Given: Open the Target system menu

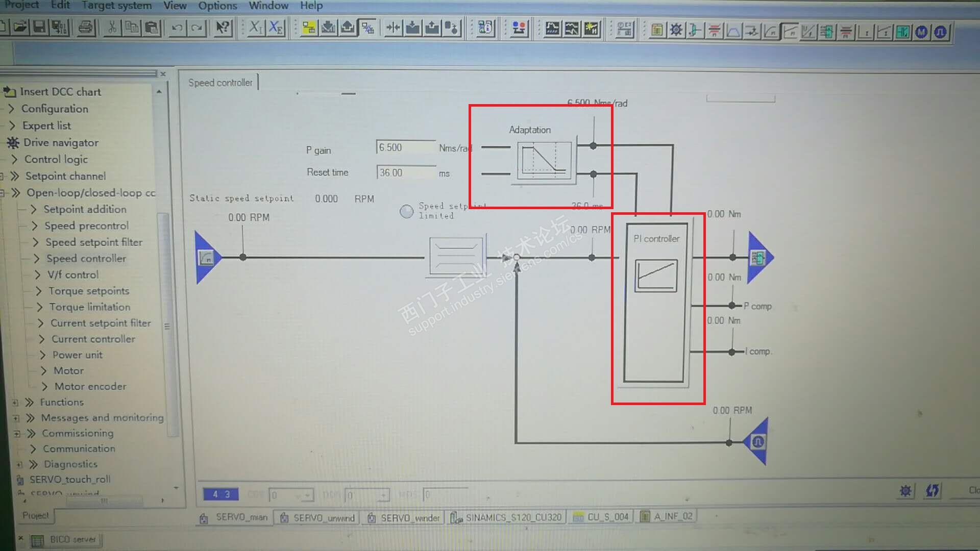Looking at the screenshot, I should 116,6.
